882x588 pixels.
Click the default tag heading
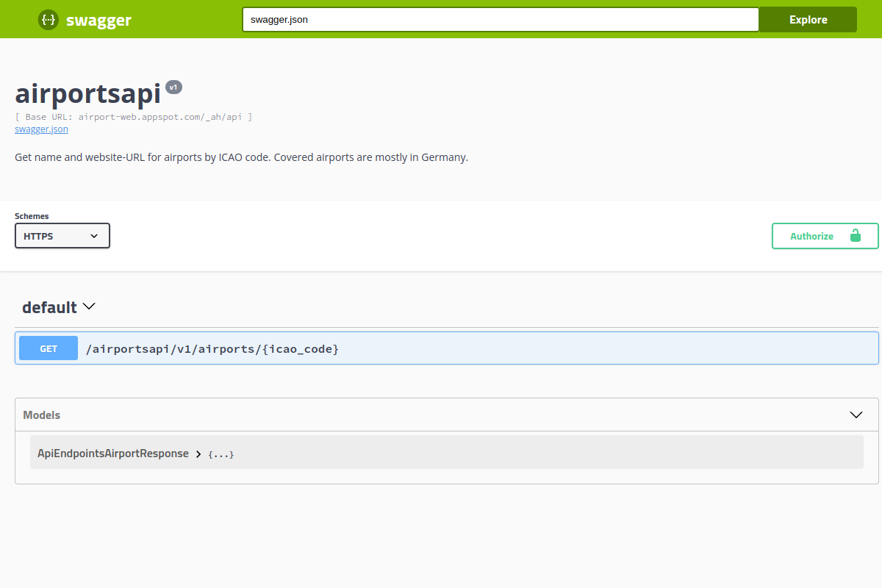tap(49, 307)
